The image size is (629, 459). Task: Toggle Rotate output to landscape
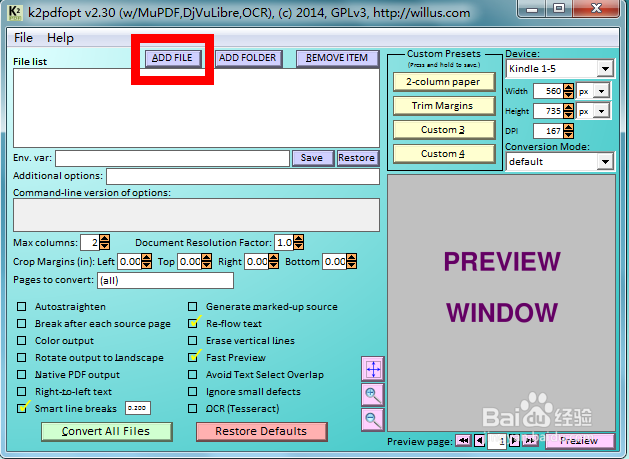(22, 357)
